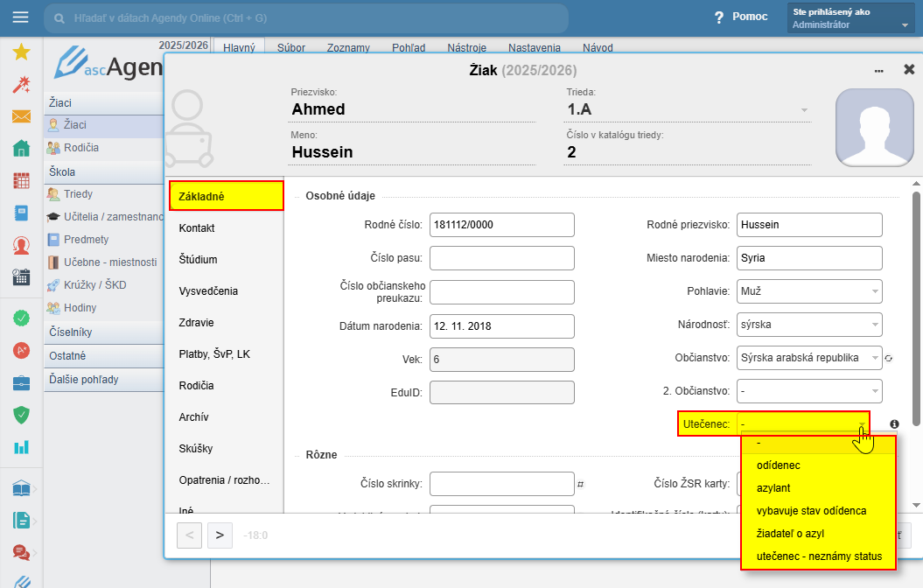This screenshot has height=588, width=923.
Task: Click the three-dots more options icon
Action: 879,70
